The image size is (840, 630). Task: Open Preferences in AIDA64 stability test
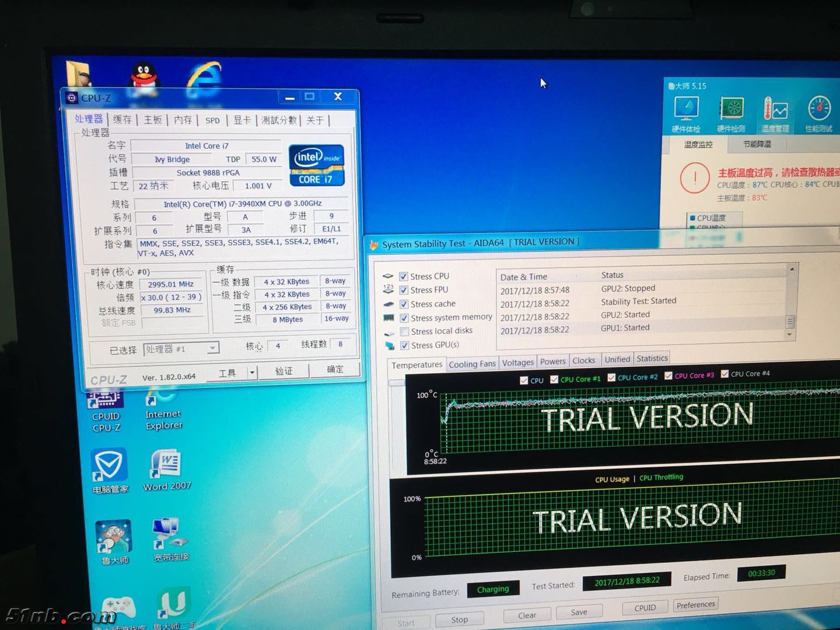pos(695,604)
